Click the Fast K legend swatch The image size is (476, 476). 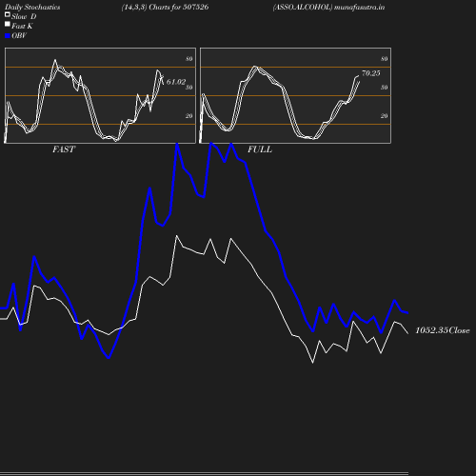click(8, 24)
